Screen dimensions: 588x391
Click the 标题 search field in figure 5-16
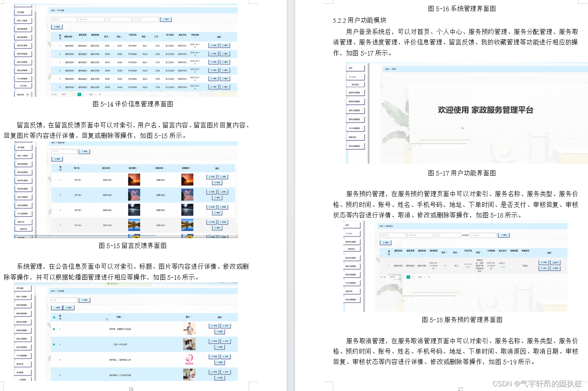tap(64, 300)
